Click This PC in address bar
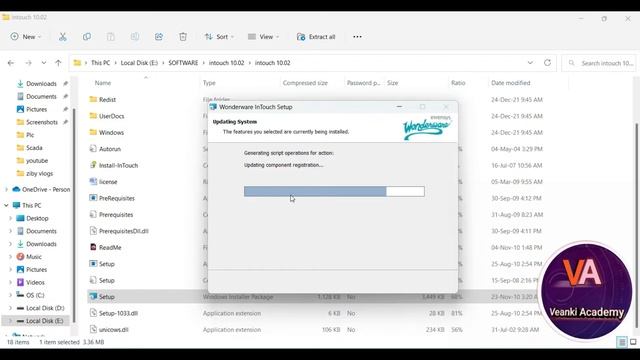This screenshot has width=640, height=360. tap(100, 63)
